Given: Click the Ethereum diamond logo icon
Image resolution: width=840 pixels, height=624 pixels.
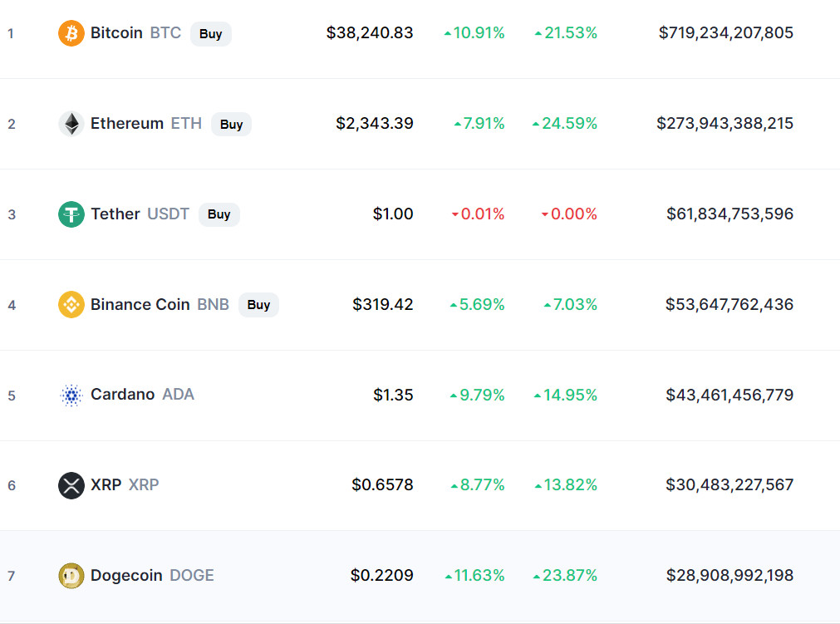Looking at the screenshot, I should pyautogui.click(x=71, y=124).
